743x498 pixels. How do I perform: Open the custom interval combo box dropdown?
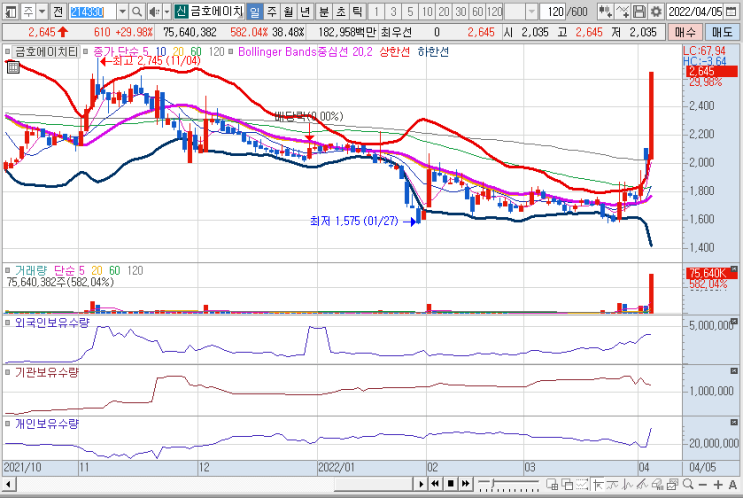532,11
